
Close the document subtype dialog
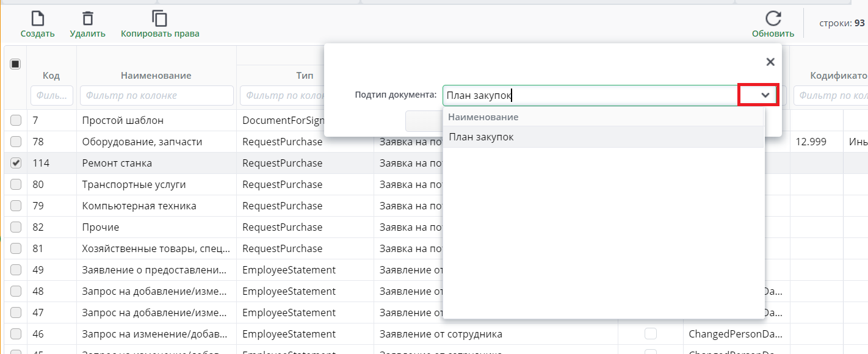[x=770, y=62]
